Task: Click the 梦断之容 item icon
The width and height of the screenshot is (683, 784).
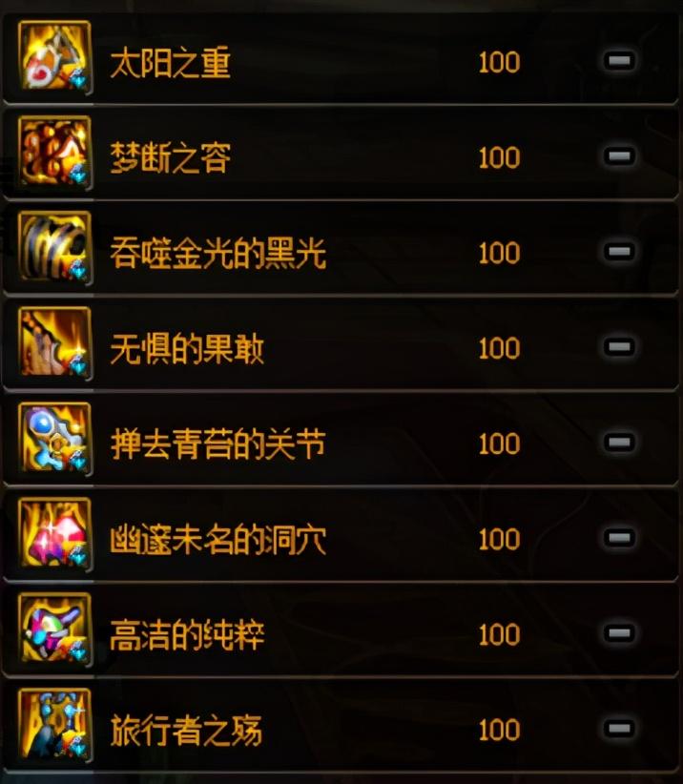Action: tap(55, 153)
